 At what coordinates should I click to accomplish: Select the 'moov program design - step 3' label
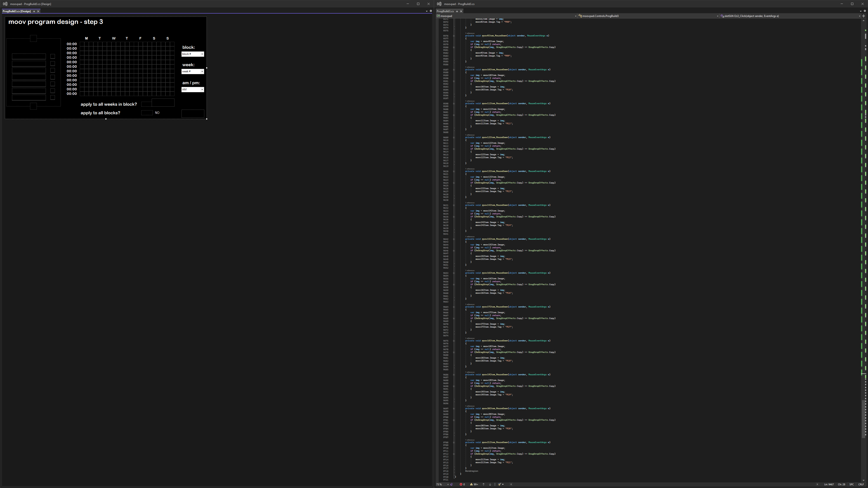click(56, 22)
